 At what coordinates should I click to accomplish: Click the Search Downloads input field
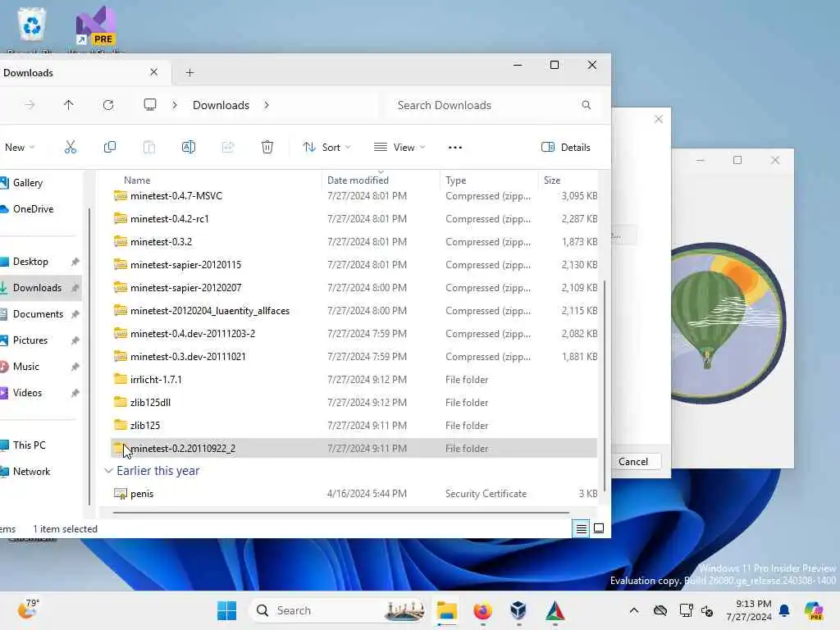[493, 105]
